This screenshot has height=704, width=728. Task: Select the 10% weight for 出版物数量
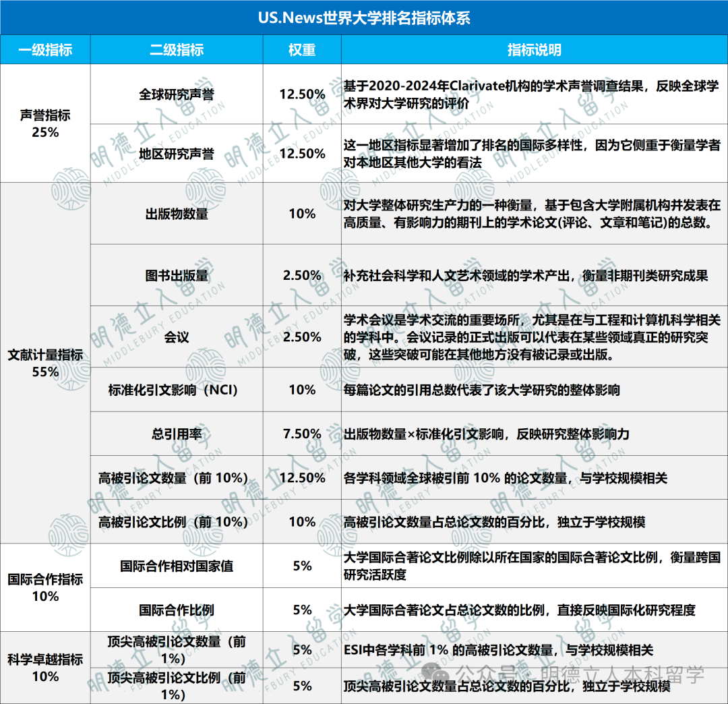click(x=302, y=214)
